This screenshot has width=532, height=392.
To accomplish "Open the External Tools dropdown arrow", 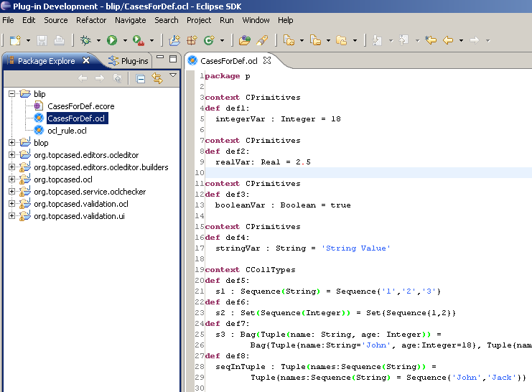I will pos(151,41).
